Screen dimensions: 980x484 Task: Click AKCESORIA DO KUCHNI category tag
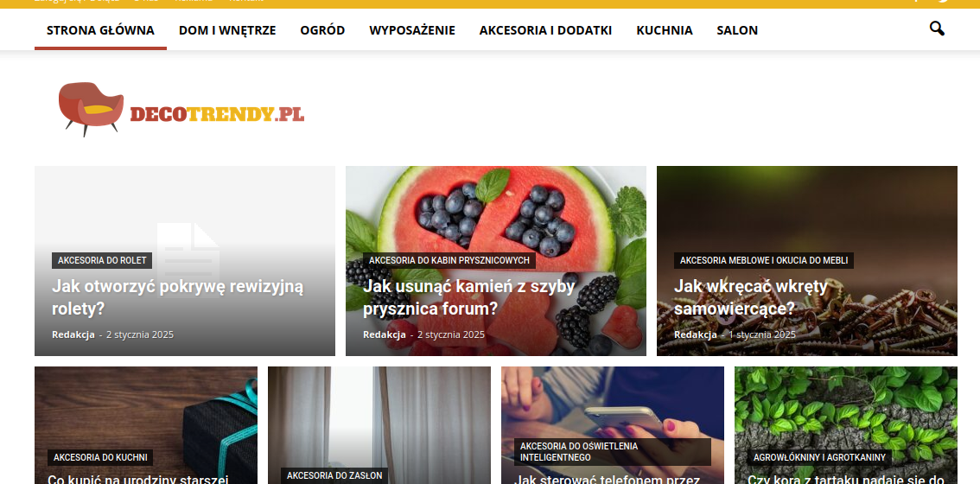(x=100, y=458)
